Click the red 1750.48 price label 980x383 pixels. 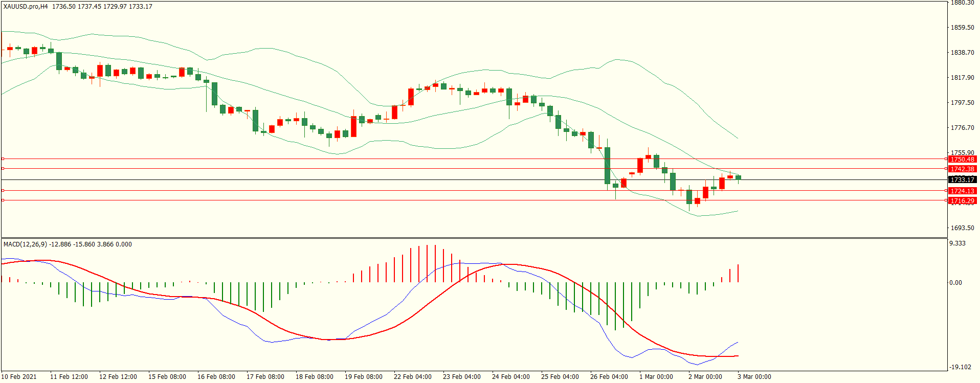click(962, 159)
